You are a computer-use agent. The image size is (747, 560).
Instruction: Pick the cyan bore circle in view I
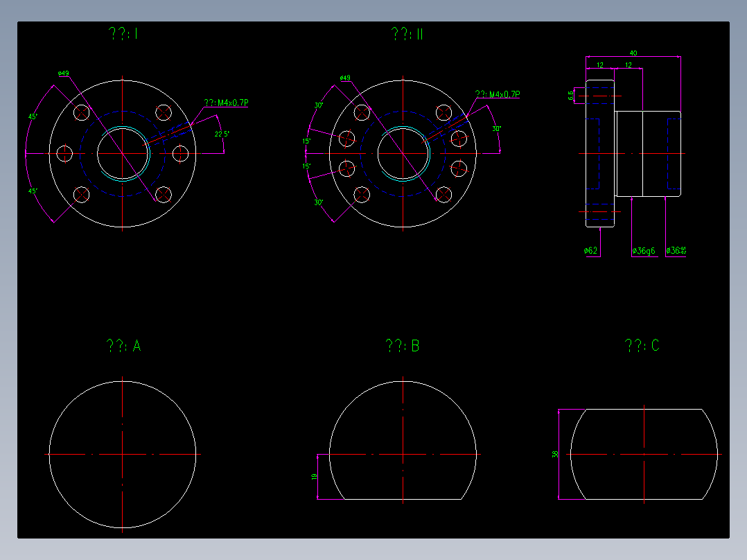click(149, 153)
